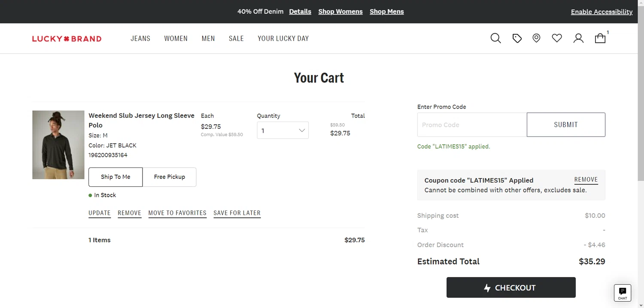Viewport: 644px width, 308px height.
Task: Click Save for Later link
Action: [x=237, y=213]
